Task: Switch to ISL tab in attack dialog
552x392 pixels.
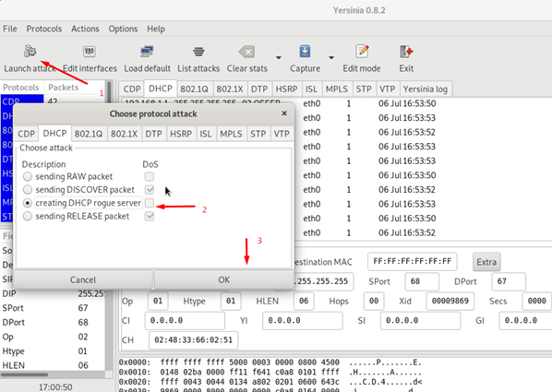Action: click(206, 134)
